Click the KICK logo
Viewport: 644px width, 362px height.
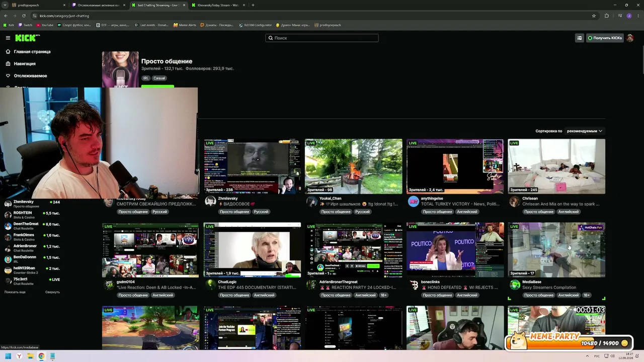pyautogui.click(x=27, y=38)
